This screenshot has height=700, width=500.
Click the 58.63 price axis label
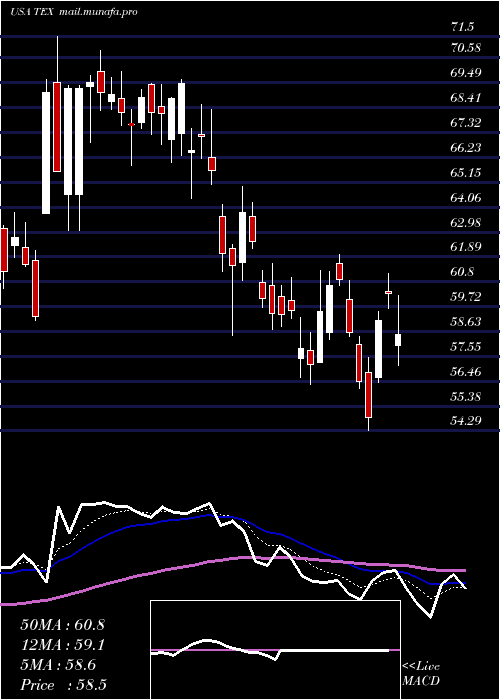point(466,321)
